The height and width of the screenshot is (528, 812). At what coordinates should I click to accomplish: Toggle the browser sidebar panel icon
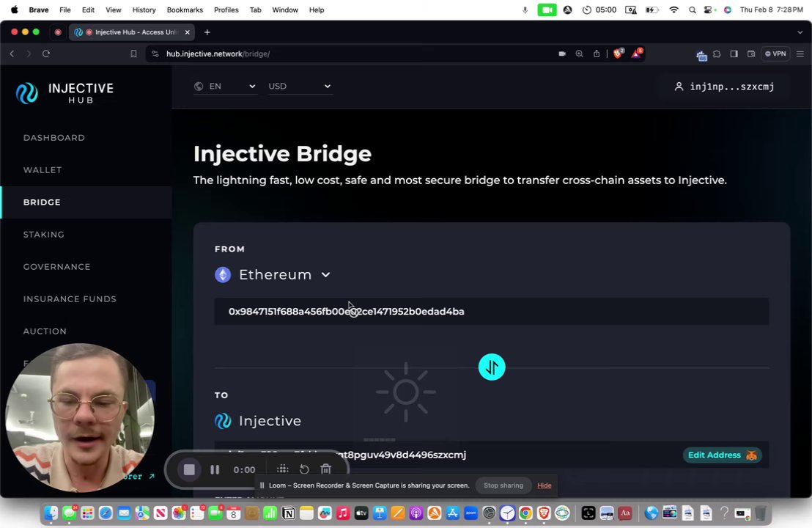tap(734, 54)
